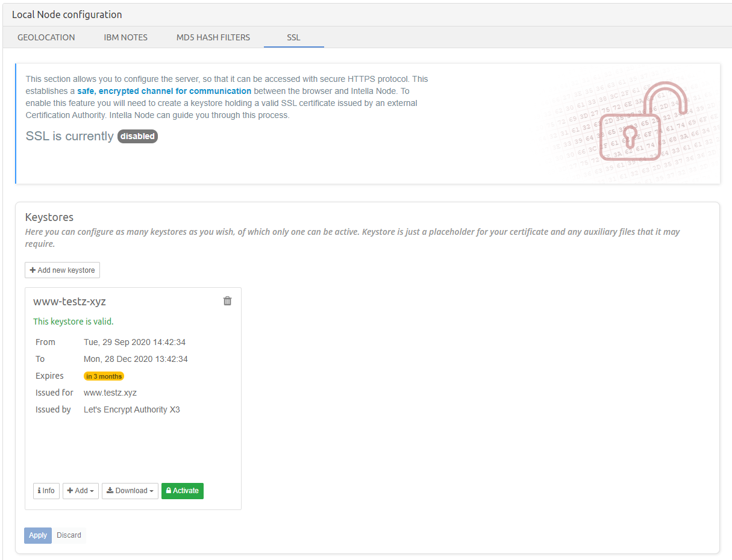Click the info icon on the Info button
The width and height of the screenshot is (732, 560).
[40, 491]
